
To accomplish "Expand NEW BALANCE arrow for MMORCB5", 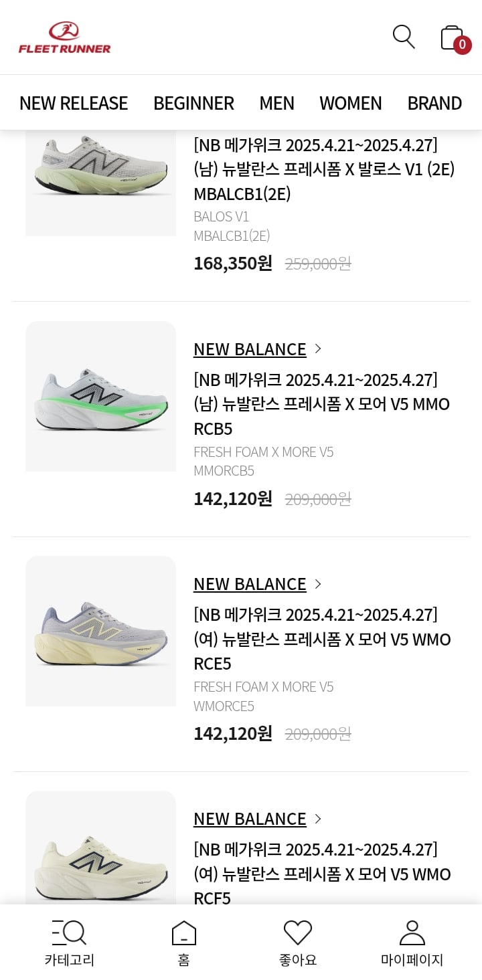I will coord(318,349).
